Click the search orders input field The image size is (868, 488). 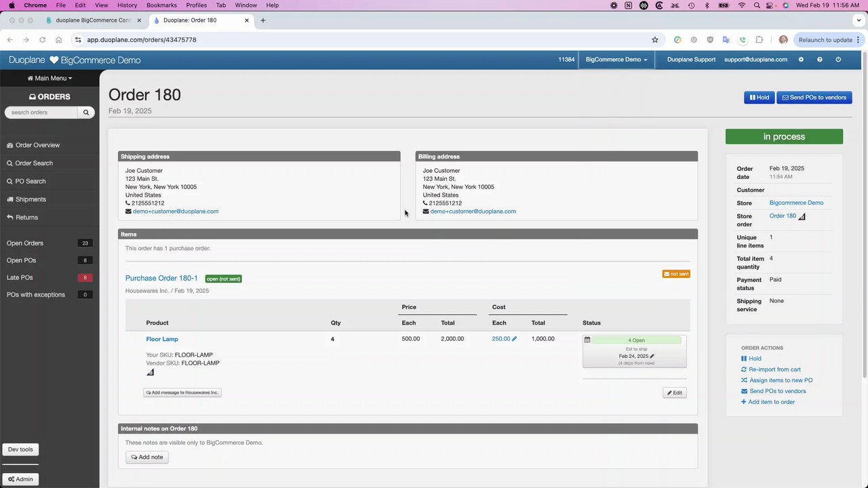41,113
